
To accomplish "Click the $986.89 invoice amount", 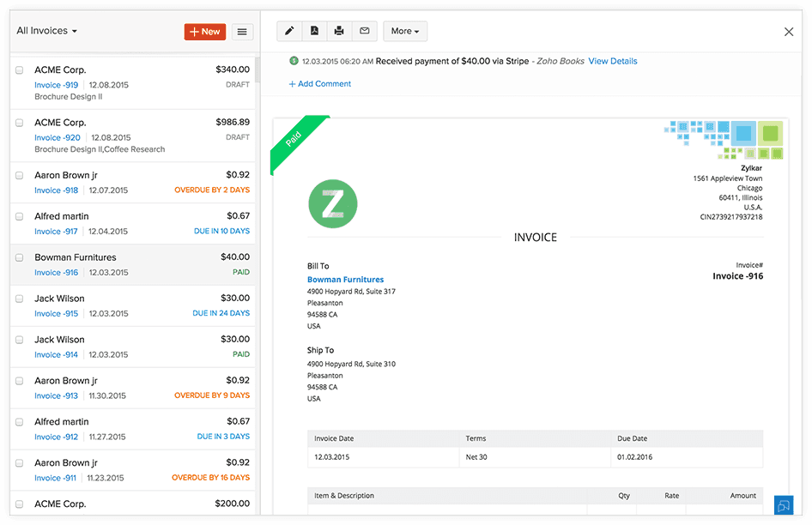I will 233,122.
